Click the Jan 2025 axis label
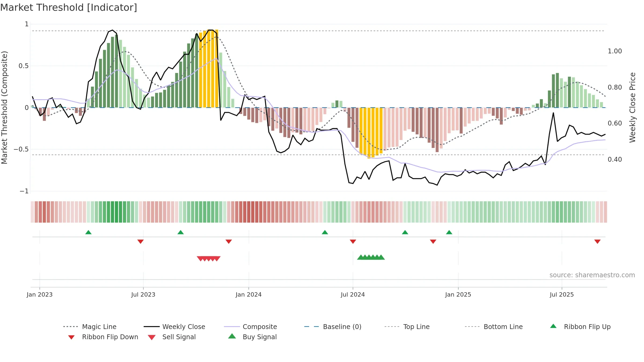Screen dimensions: 644x362 point(458,294)
